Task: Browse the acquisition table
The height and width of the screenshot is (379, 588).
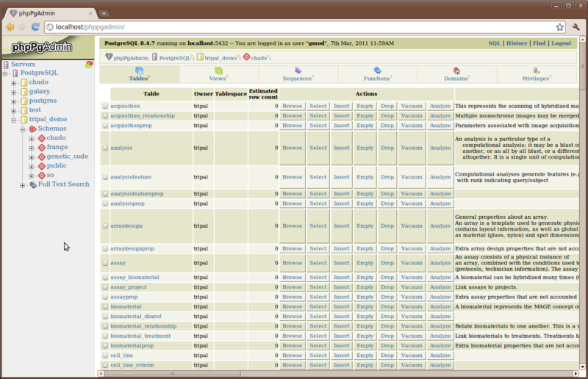Action: pyautogui.click(x=292, y=106)
